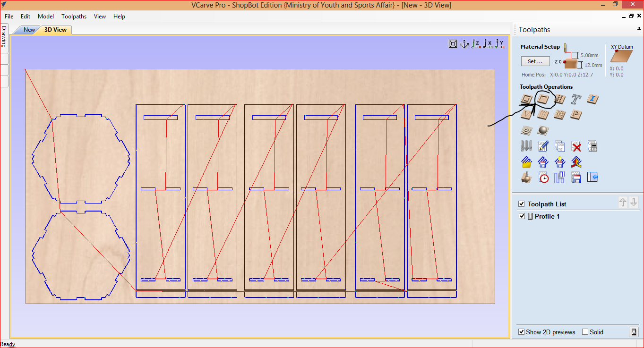The image size is (644, 348).
Task: Recalculate toolpaths using the calculator icon
Action: [x=593, y=146]
